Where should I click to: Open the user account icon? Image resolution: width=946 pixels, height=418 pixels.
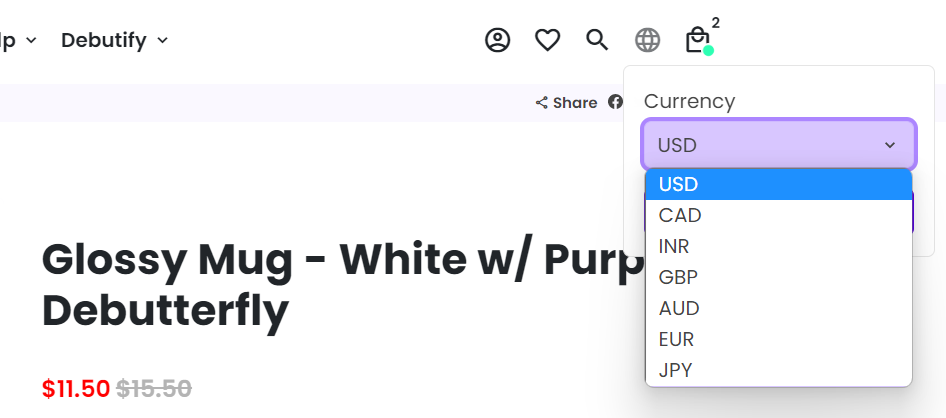tap(497, 40)
